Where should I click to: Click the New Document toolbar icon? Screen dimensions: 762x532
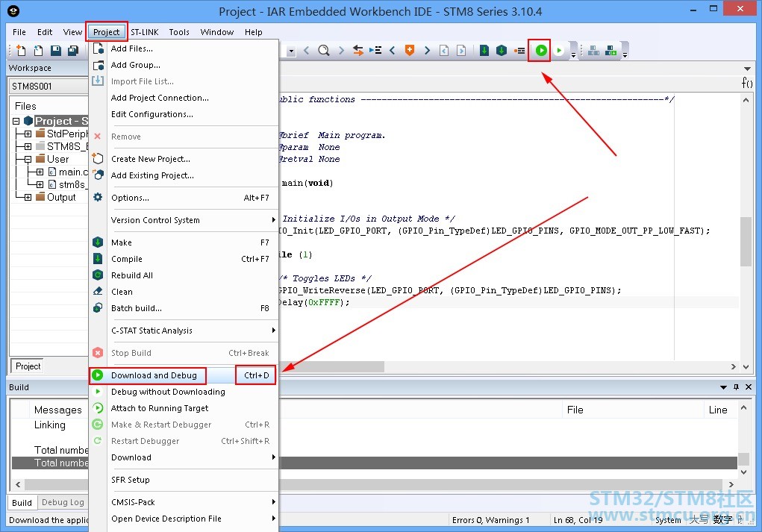(21, 51)
